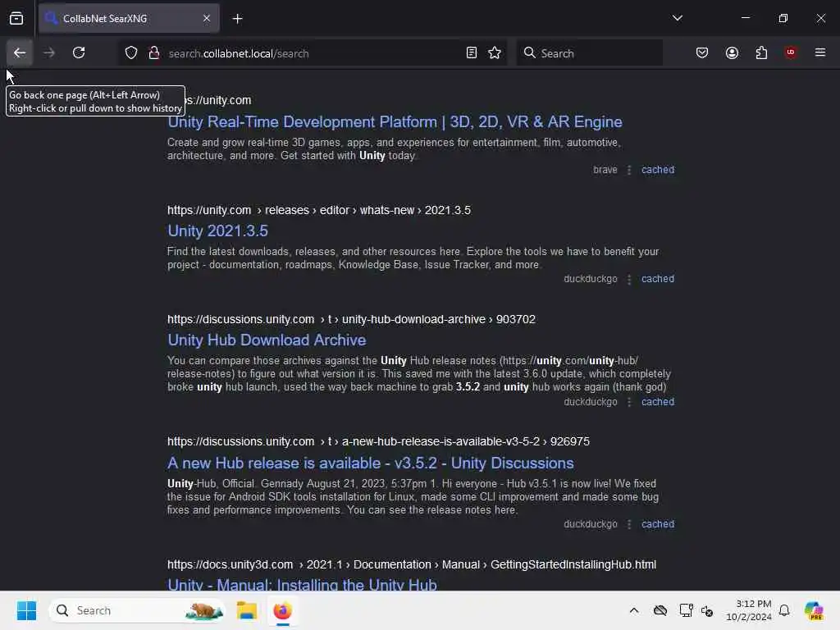Expand the list all tabs chevron
The height and width of the screenshot is (630, 840).
tap(678, 18)
